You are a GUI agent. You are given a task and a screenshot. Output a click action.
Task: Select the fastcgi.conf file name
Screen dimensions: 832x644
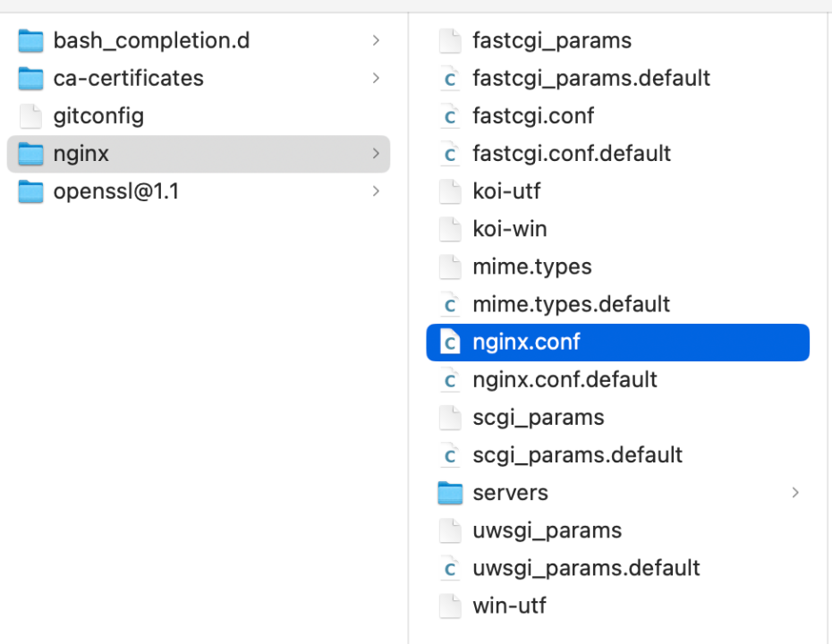533,116
